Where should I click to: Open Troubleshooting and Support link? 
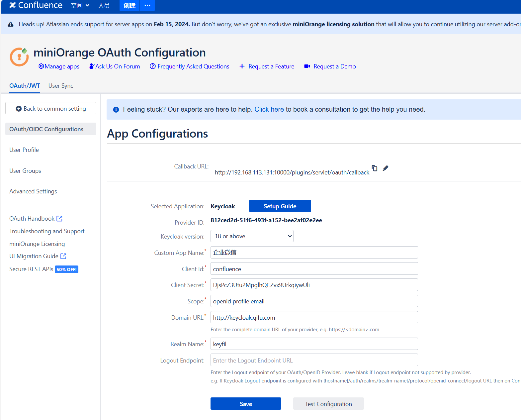coord(47,231)
